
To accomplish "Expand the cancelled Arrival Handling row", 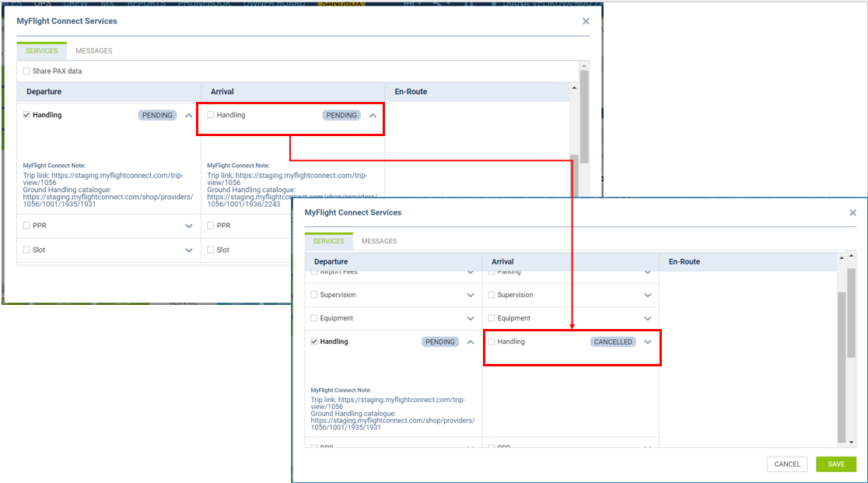I will 648,342.
